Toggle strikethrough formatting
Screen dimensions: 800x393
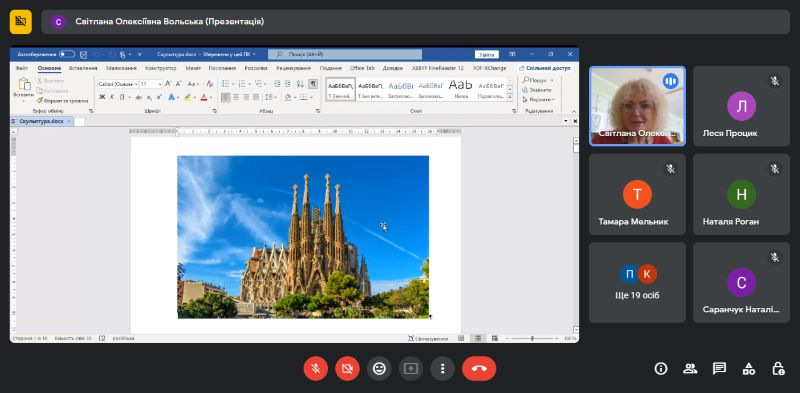pyautogui.click(x=138, y=97)
